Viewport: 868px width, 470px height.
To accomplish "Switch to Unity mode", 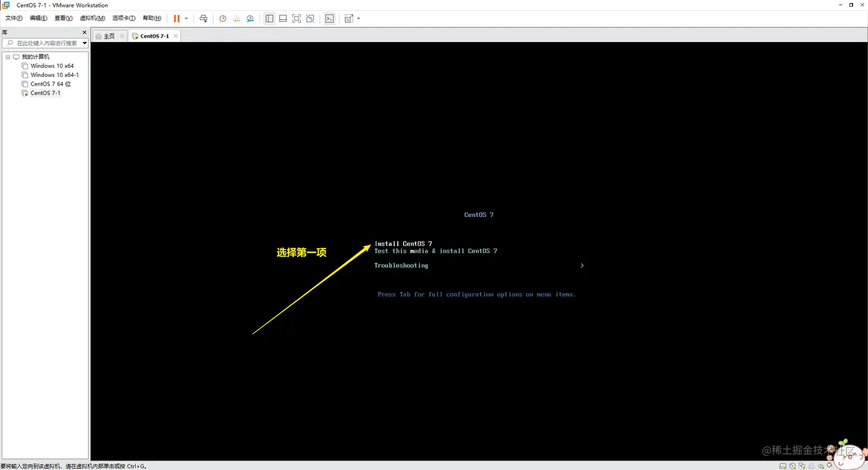I will pos(311,18).
